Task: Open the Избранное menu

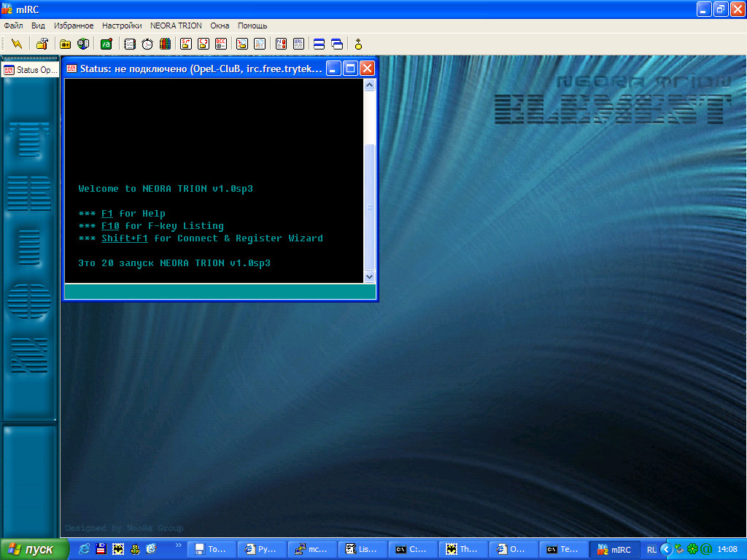Action: (x=74, y=26)
